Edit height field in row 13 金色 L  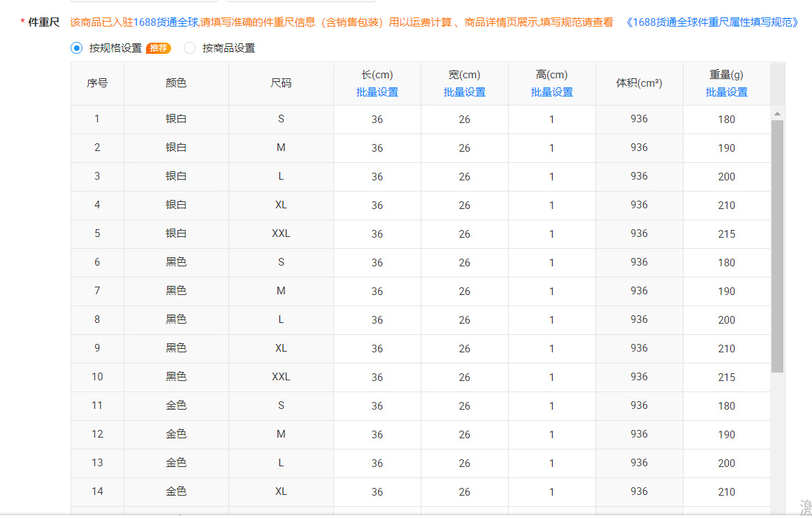coord(551,463)
